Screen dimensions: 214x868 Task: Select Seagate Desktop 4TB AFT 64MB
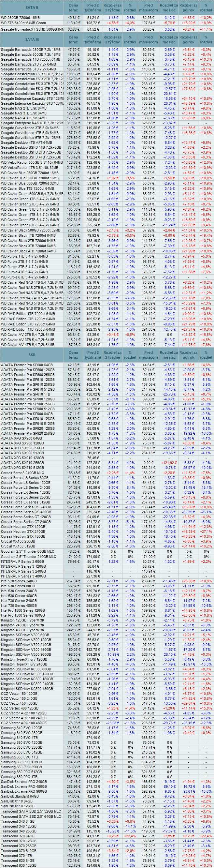tap(26, 142)
